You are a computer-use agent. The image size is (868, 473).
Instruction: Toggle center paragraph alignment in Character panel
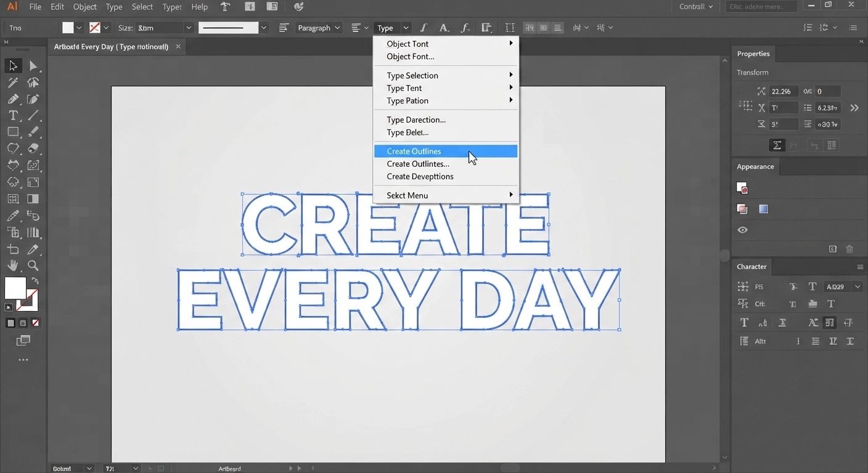816,341
